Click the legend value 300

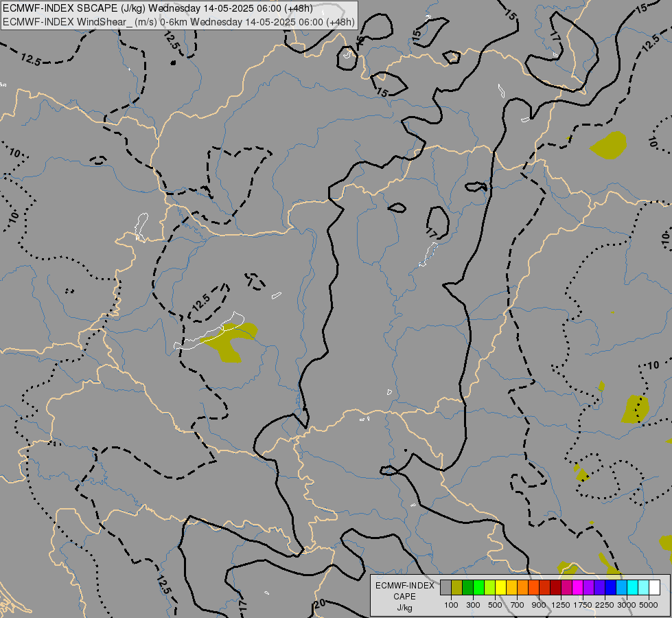point(473,605)
